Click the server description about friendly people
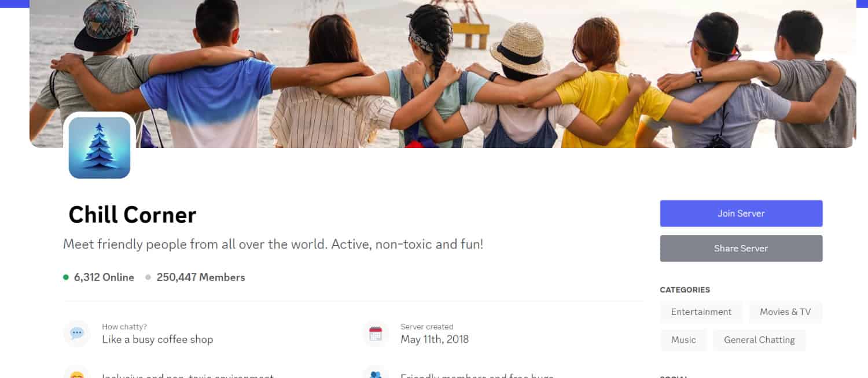 [273, 244]
